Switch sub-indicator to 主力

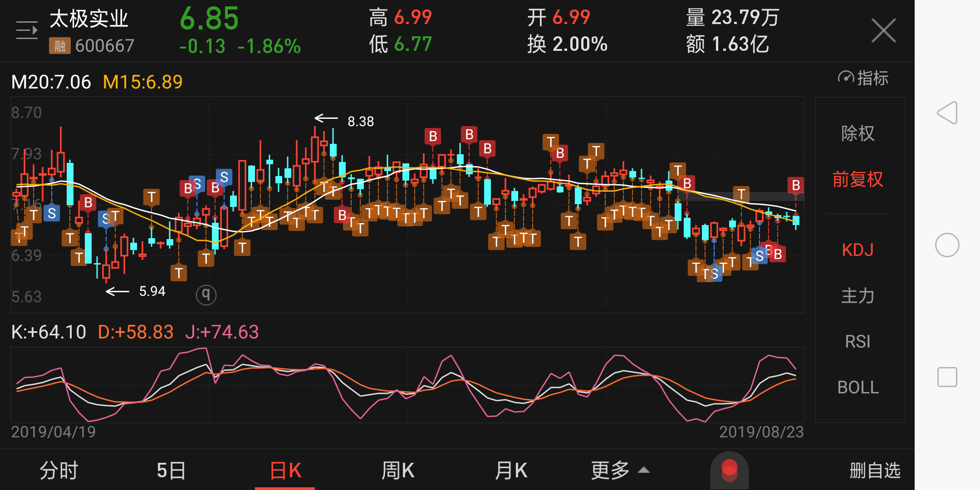tap(857, 296)
